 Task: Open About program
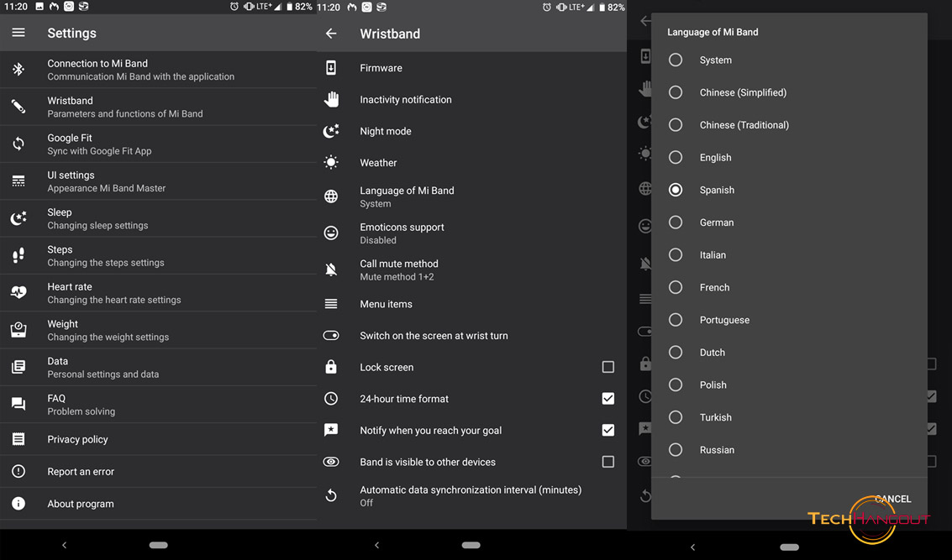click(x=159, y=504)
